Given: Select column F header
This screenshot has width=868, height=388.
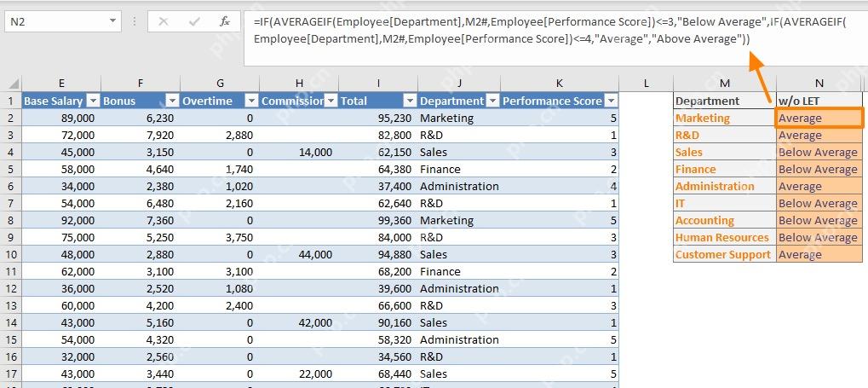Looking at the screenshot, I should click(141, 84).
